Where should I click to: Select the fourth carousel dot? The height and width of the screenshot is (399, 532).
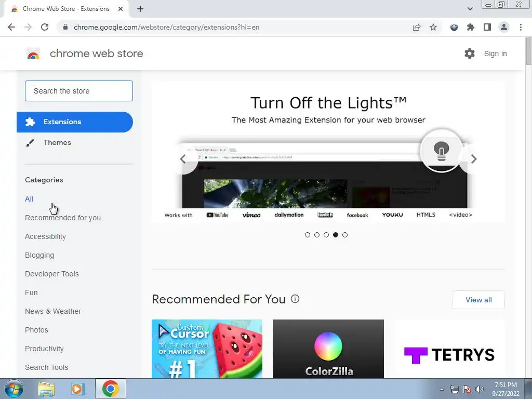pos(336,235)
